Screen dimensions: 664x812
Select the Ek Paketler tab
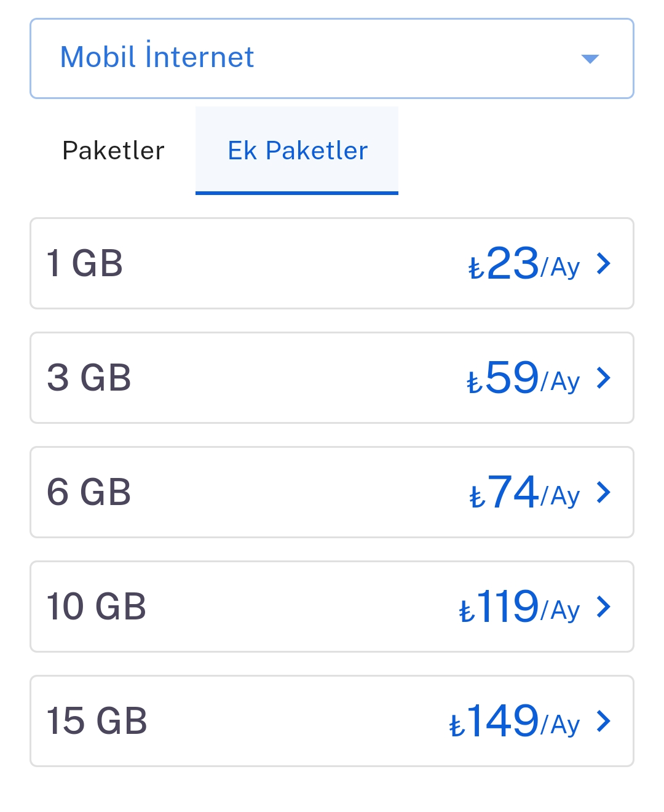[x=298, y=151]
